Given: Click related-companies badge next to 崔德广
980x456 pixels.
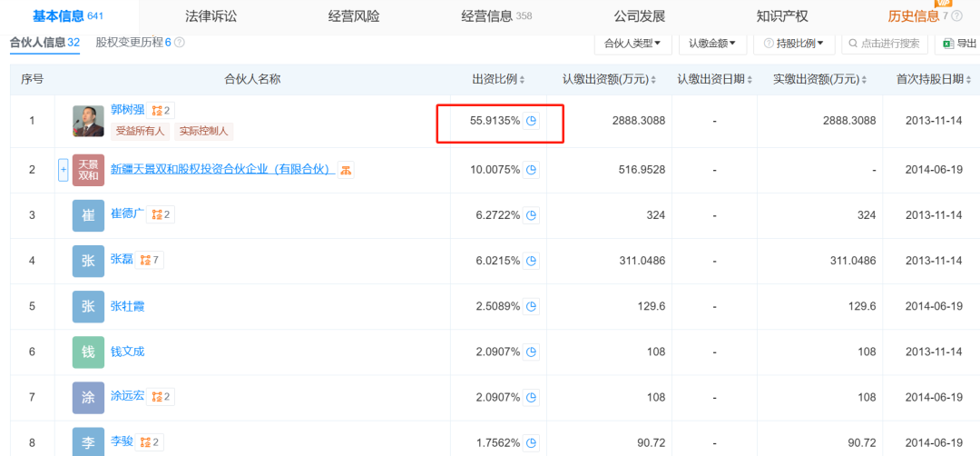Looking at the screenshot, I should [162, 214].
